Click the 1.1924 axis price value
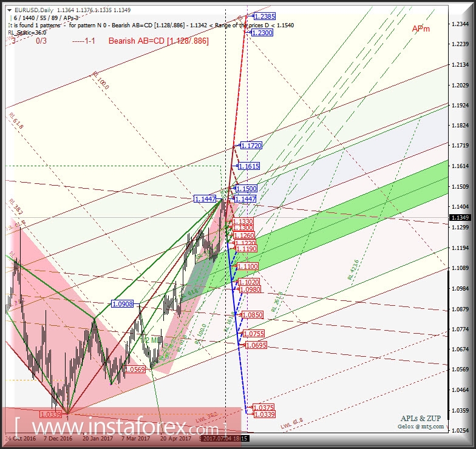The width and height of the screenshot is (476, 449). click(x=460, y=106)
